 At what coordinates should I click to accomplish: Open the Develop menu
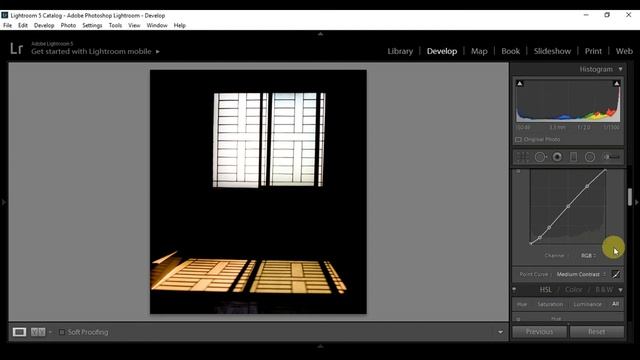point(44,25)
